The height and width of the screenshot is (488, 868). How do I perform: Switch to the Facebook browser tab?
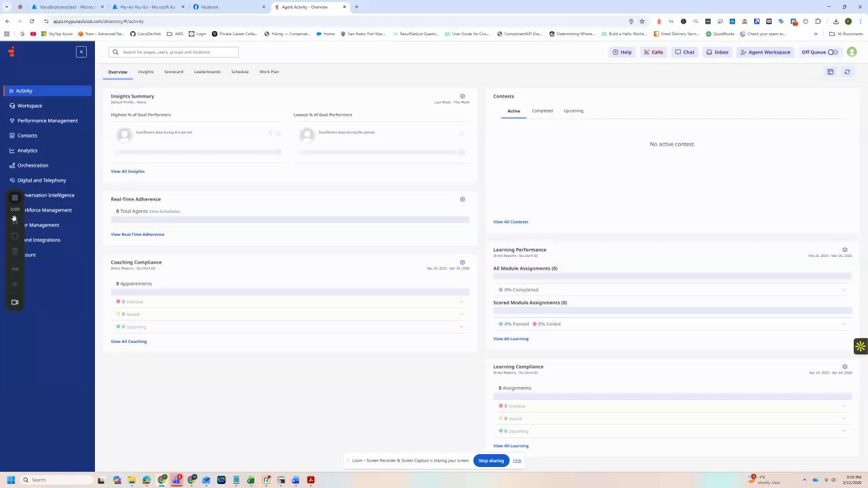coord(229,7)
